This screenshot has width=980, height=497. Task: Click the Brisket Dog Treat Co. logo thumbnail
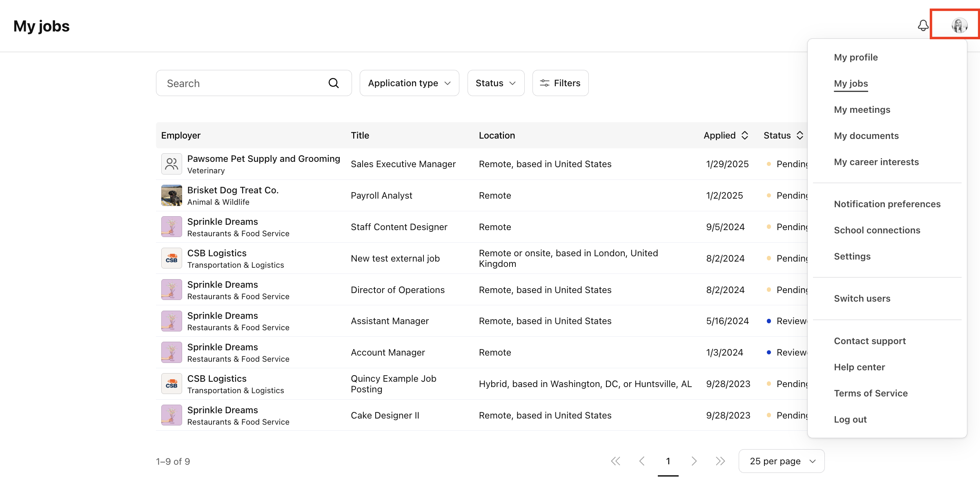coord(171,195)
